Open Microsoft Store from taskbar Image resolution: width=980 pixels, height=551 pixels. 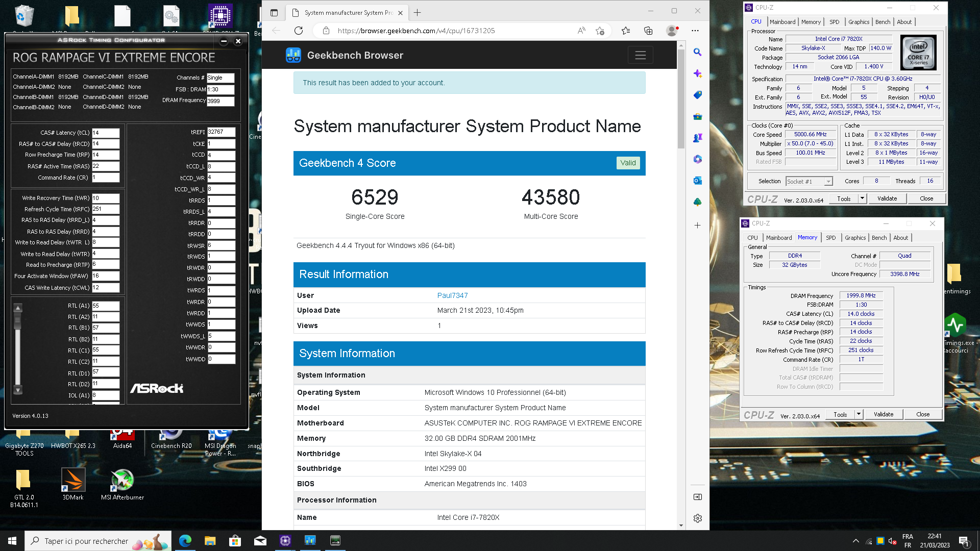coord(235,541)
